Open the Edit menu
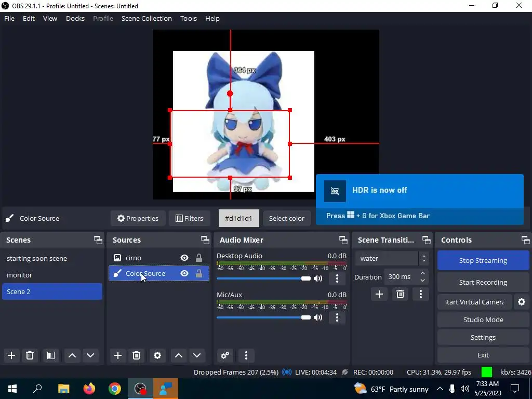 29,18
